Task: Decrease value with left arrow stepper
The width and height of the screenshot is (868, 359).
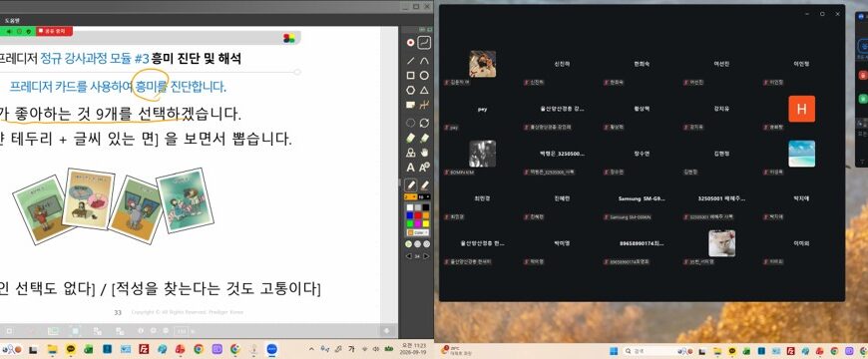Action: (409, 256)
